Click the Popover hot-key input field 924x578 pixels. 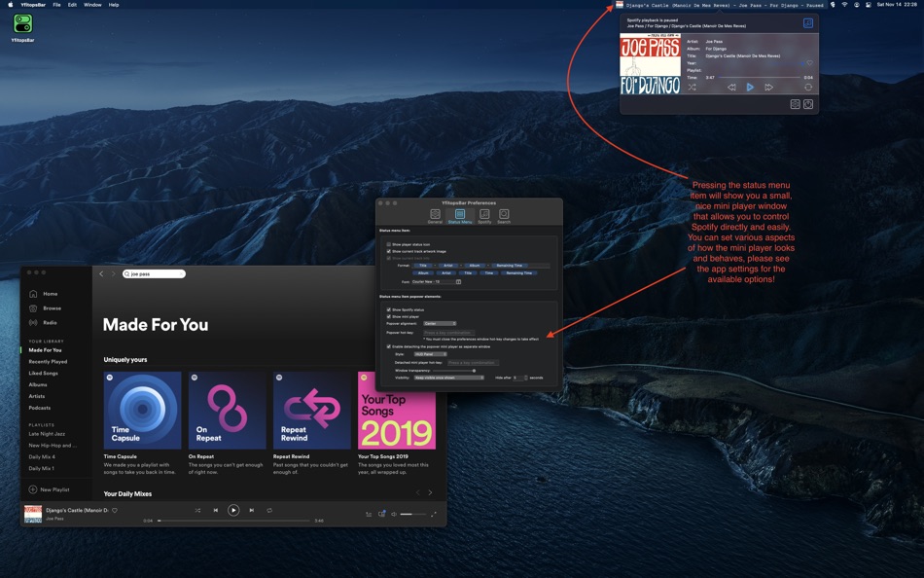449,333
